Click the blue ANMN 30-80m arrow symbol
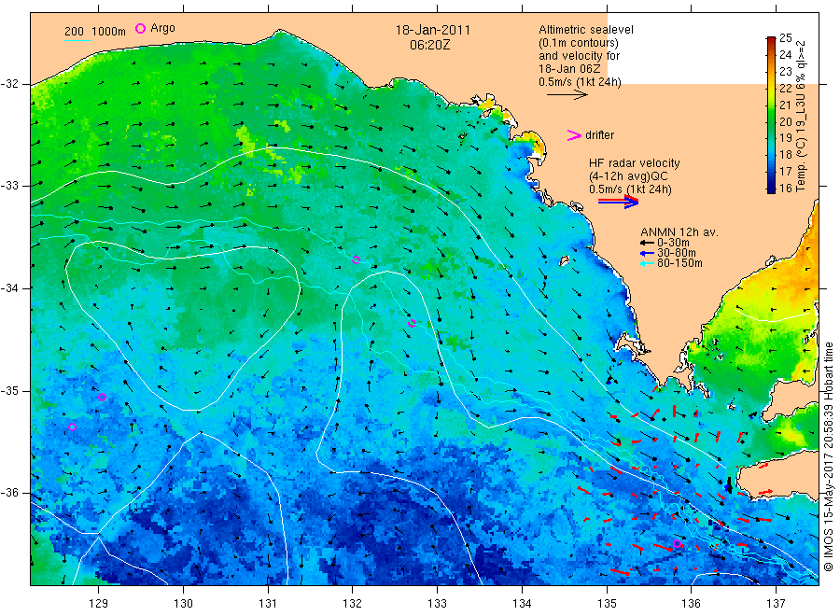Image resolution: width=840 pixels, height=616 pixels. pyautogui.click(x=647, y=253)
